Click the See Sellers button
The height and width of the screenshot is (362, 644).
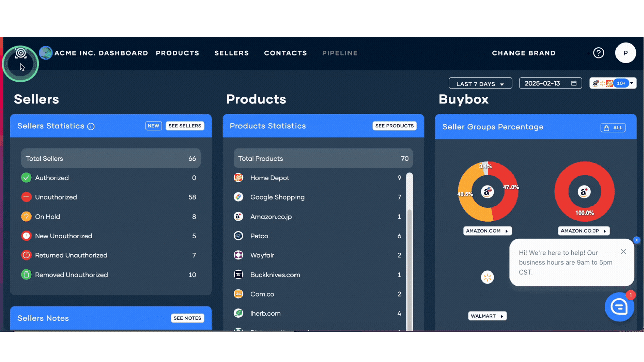tap(185, 126)
